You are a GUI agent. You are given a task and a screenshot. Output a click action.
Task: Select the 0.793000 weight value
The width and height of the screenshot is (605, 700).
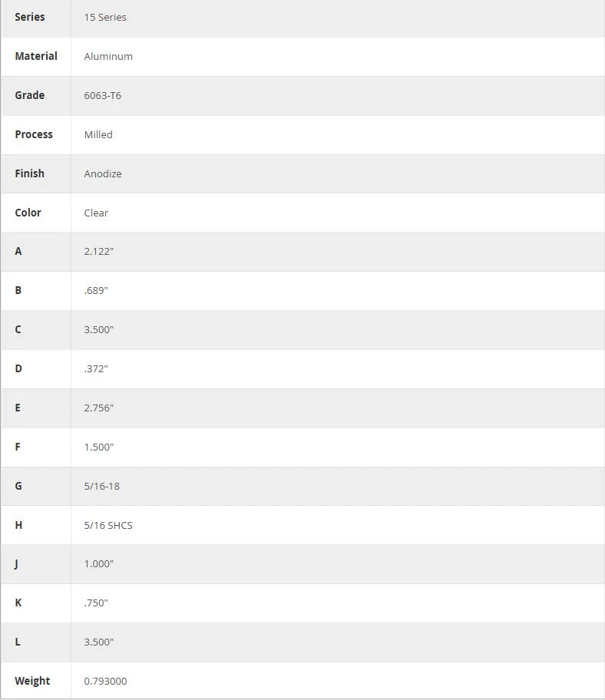click(x=105, y=682)
